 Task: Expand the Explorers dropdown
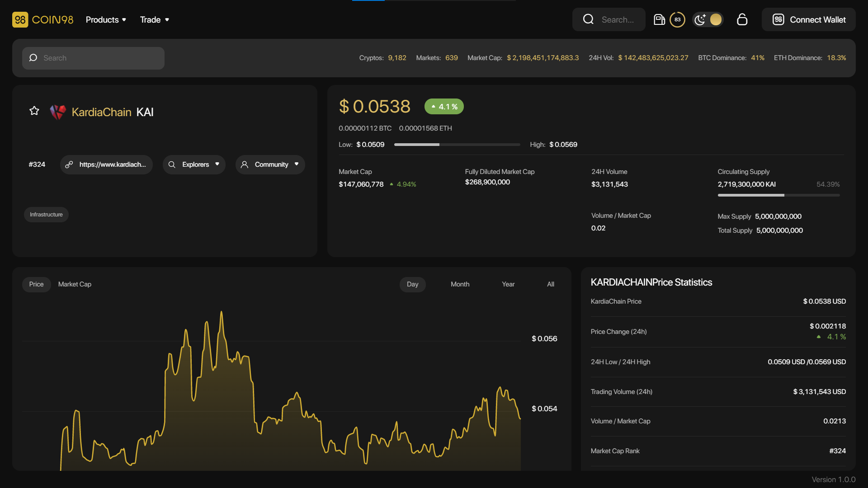194,164
